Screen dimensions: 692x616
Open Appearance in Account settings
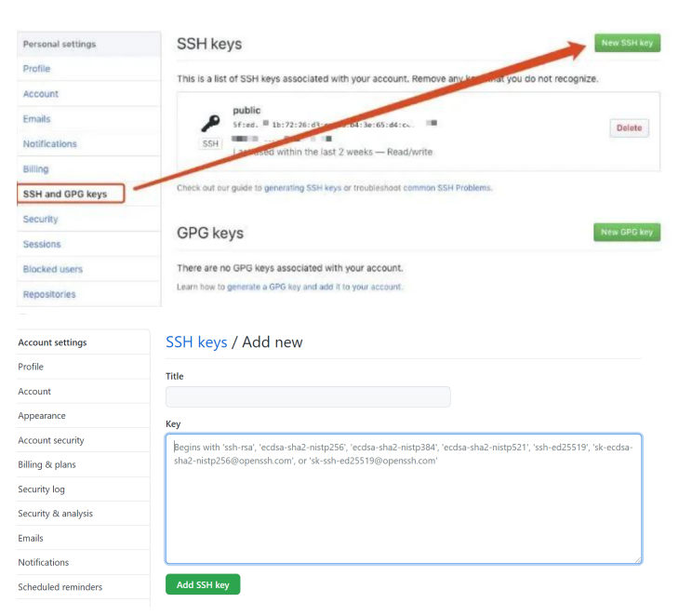[42, 416]
